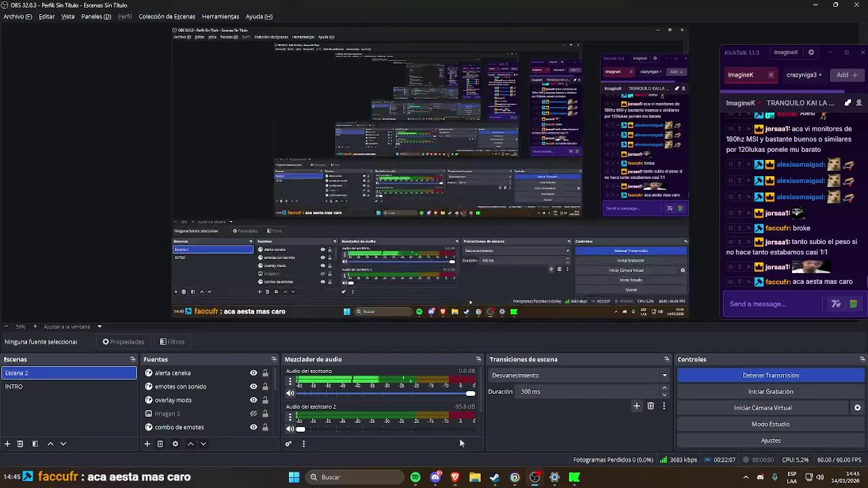Decrease transition duration with down stepper
This screenshot has width=868, height=488.
(x=665, y=395)
